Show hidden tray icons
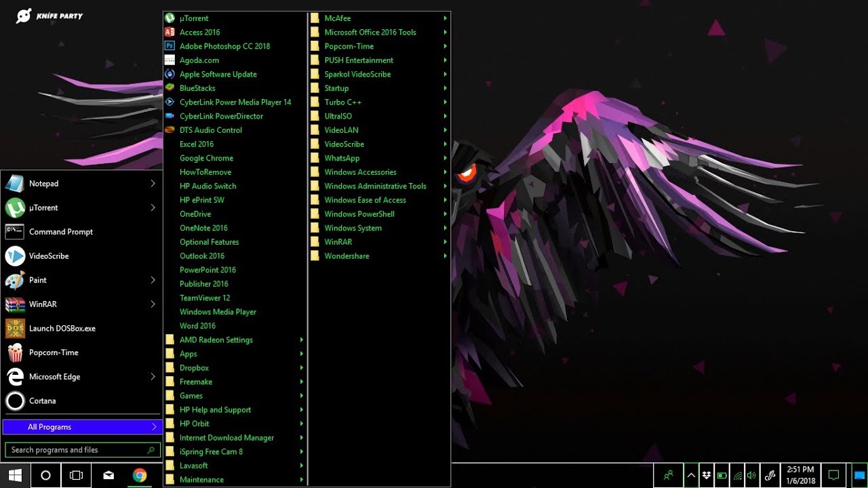 691,475
